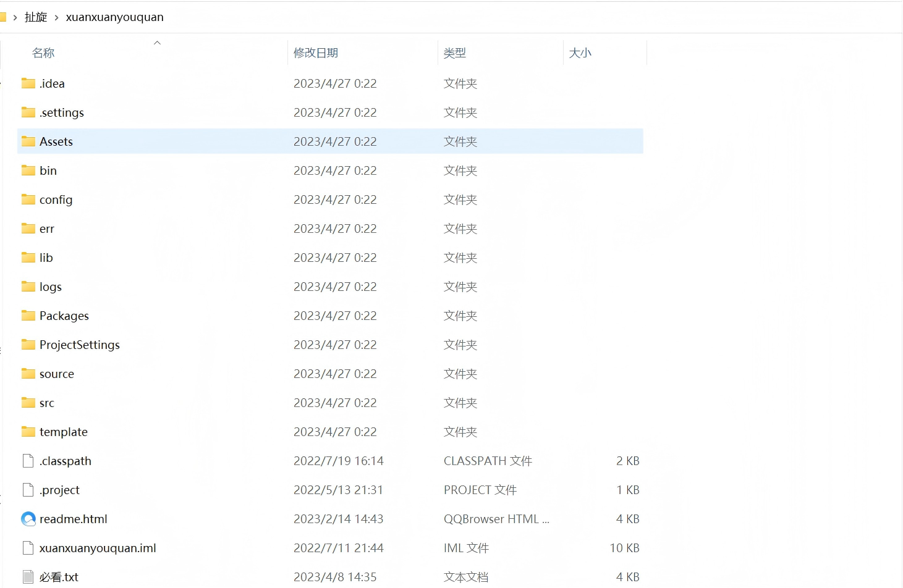This screenshot has width=903, height=588.
Task: Navigate to xuanxuanyouquan breadcrumb segment
Action: pos(115,17)
